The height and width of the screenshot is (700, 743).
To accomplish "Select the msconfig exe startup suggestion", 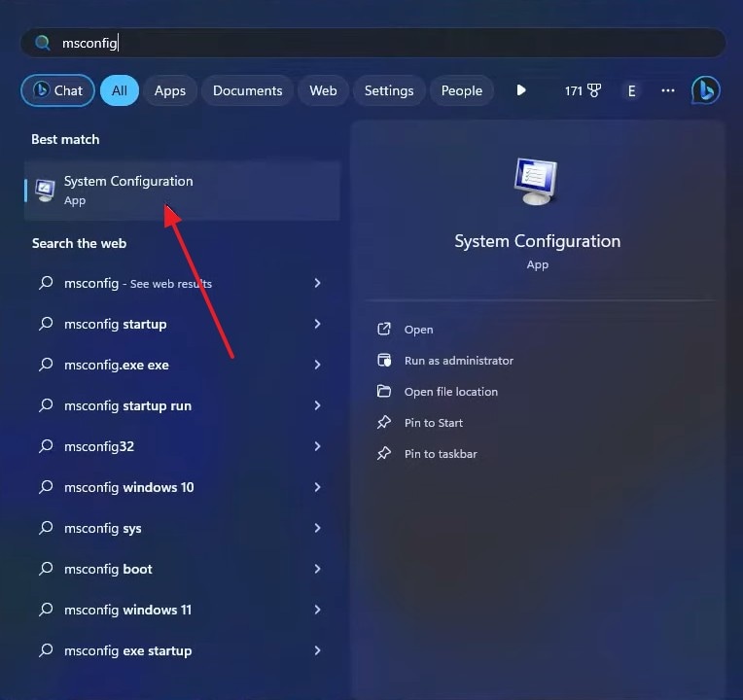I will [183, 649].
